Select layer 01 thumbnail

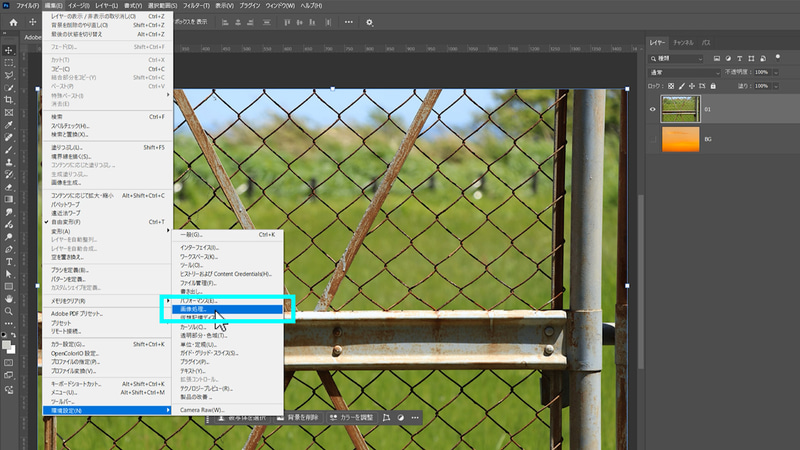[681, 109]
